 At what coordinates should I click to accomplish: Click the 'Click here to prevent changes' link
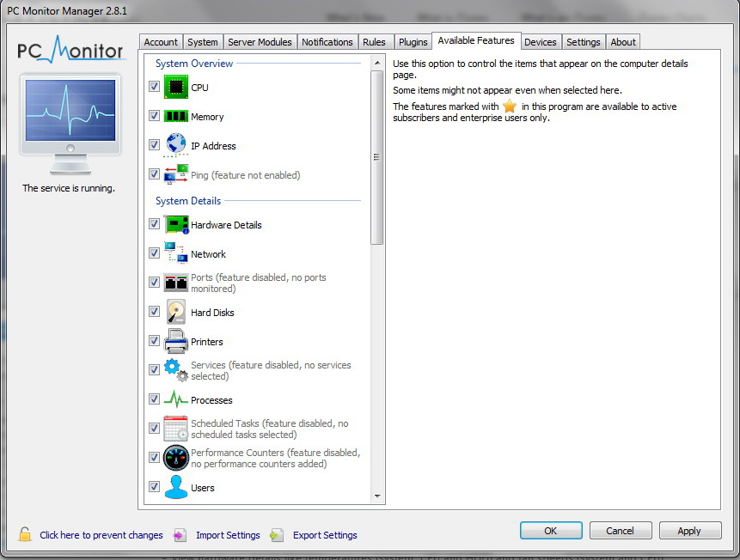click(x=101, y=535)
